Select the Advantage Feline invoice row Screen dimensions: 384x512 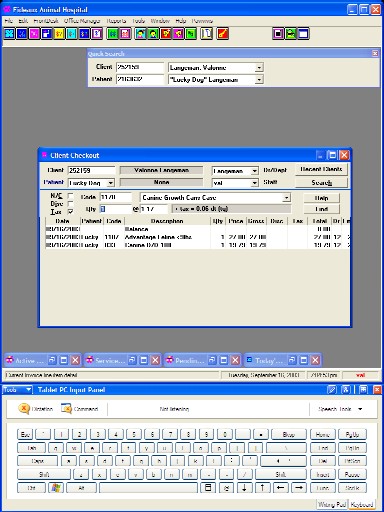pyautogui.click(x=197, y=237)
